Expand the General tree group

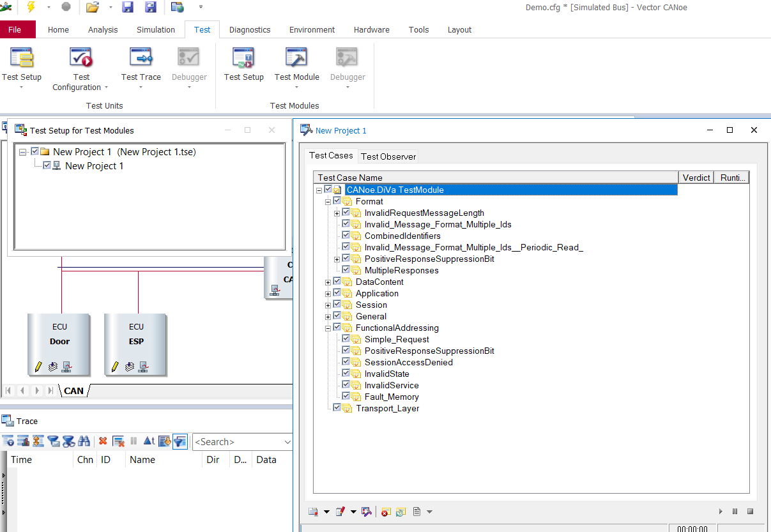[x=328, y=316]
